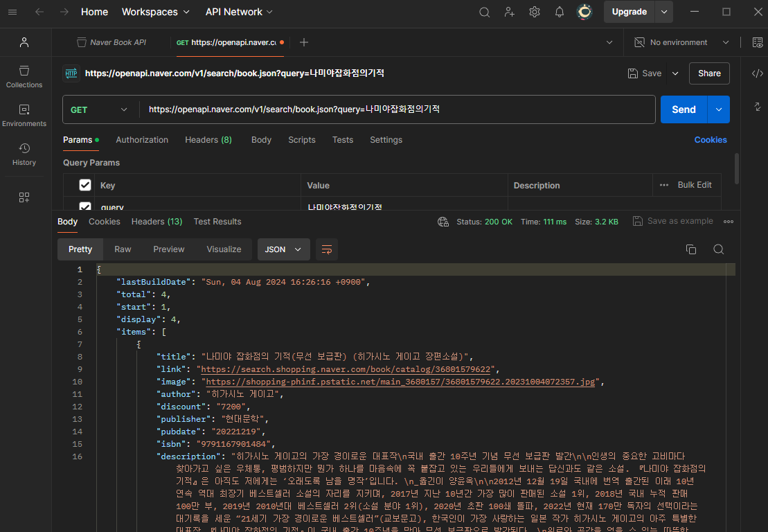Image resolution: width=768 pixels, height=532 pixels.
Task: Open the Test Results tab
Action: click(217, 222)
